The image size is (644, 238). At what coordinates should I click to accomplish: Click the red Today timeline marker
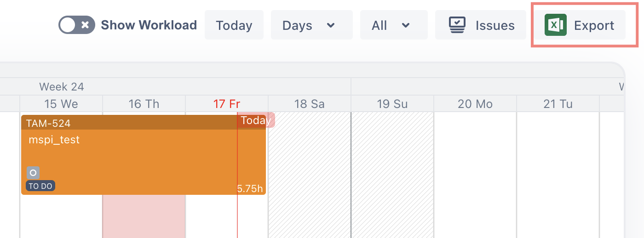click(256, 120)
